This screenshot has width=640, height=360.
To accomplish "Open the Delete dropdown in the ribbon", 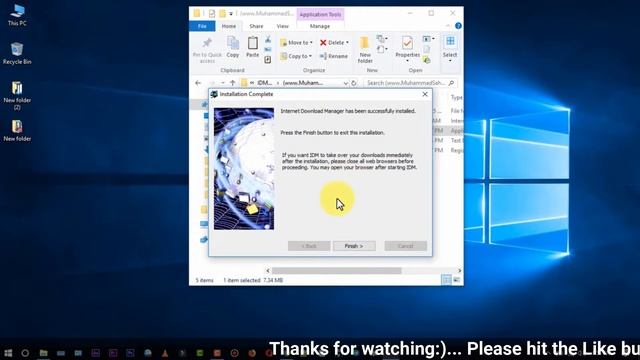I will click(334, 42).
